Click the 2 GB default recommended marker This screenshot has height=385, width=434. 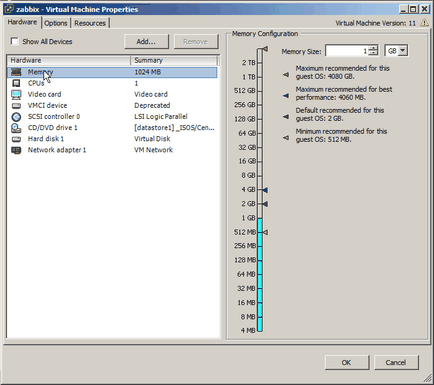point(265,204)
